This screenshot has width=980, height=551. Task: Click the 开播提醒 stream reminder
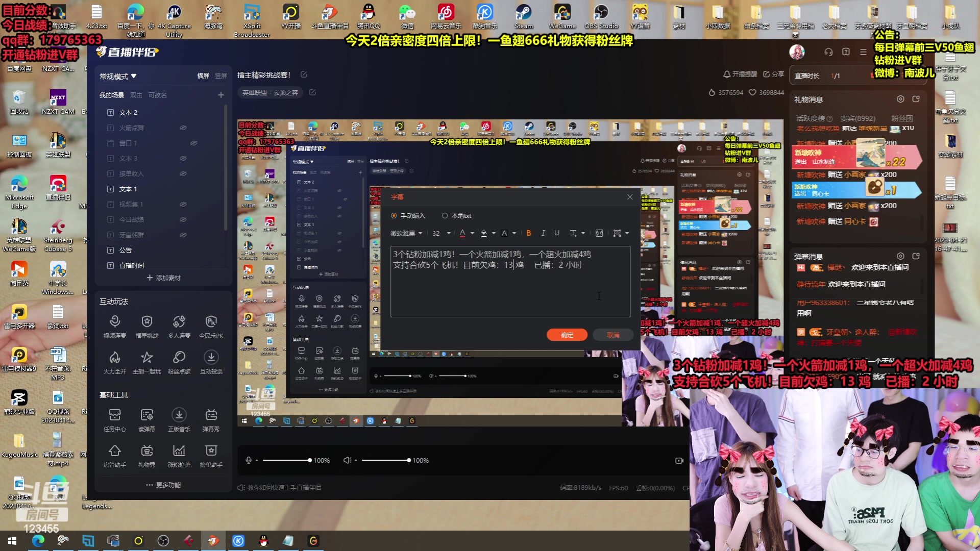click(x=740, y=74)
